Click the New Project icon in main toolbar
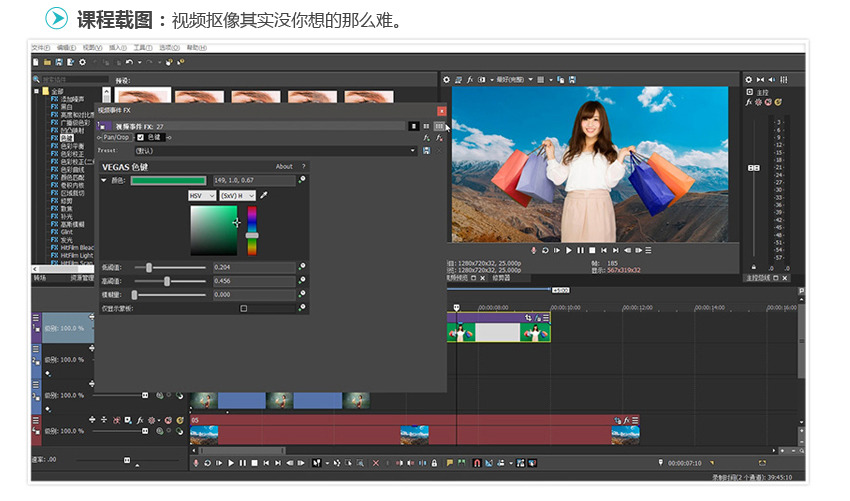 36,62
